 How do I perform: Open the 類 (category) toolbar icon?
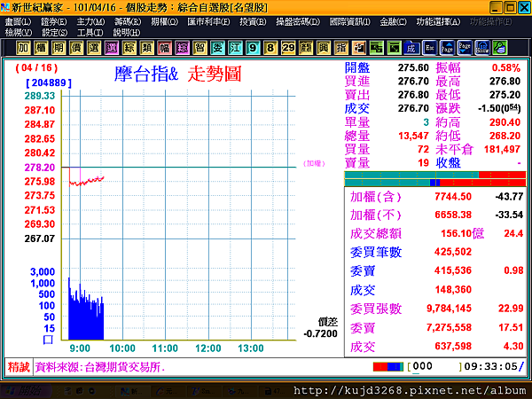[x=146, y=48]
